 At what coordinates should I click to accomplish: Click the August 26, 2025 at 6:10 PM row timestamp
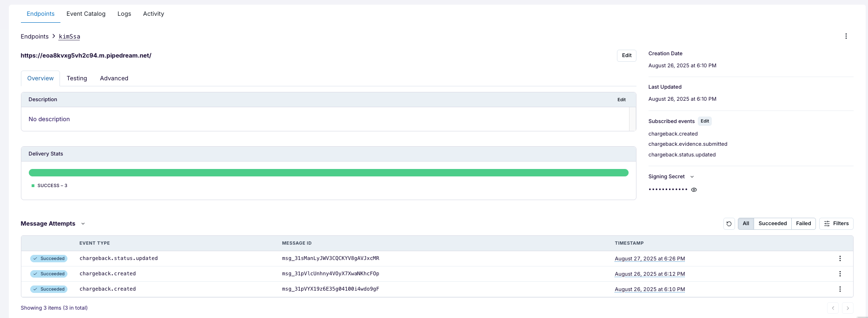pos(649,289)
